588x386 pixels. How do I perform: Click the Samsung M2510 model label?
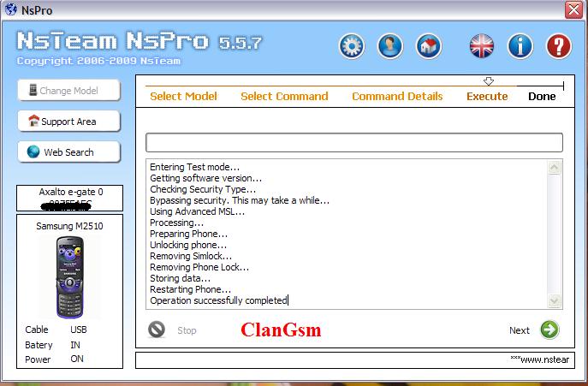click(69, 226)
